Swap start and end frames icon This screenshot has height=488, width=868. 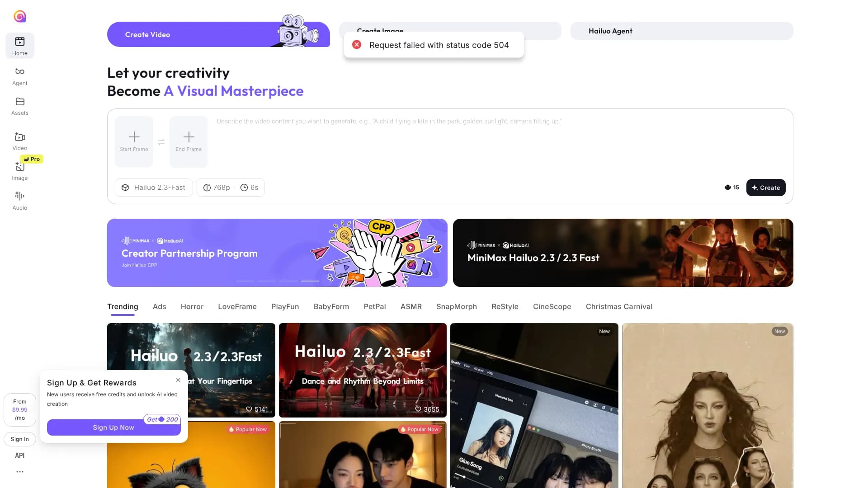coord(161,142)
